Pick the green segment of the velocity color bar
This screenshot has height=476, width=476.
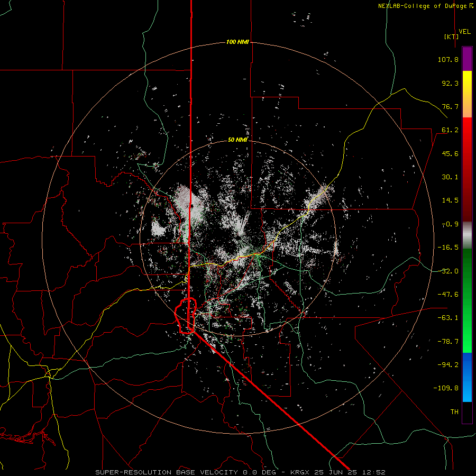pyautogui.click(x=467, y=300)
